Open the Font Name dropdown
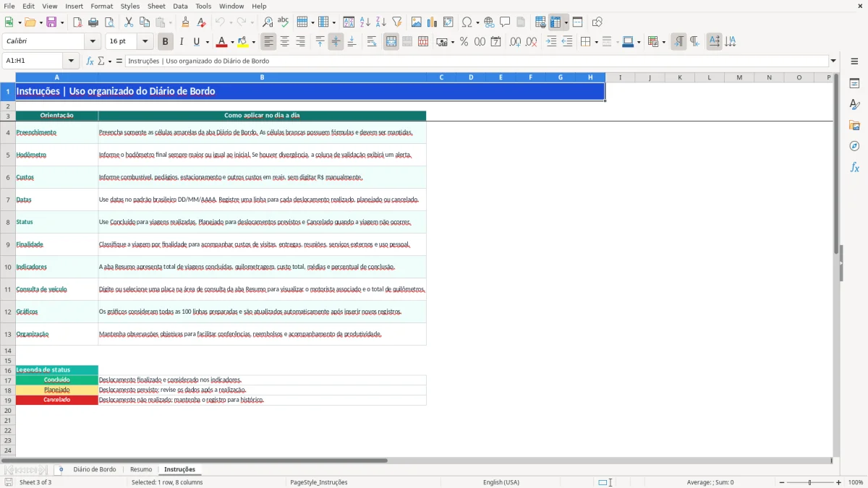The height and width of the screenshot is (488, 868). tap(92, 42)
